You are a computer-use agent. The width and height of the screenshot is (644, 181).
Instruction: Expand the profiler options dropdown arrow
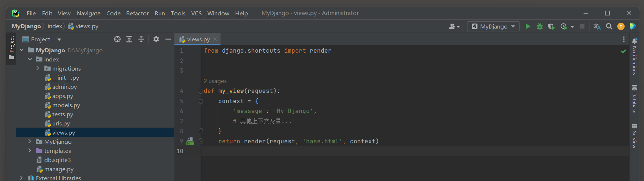click(572, 27)
